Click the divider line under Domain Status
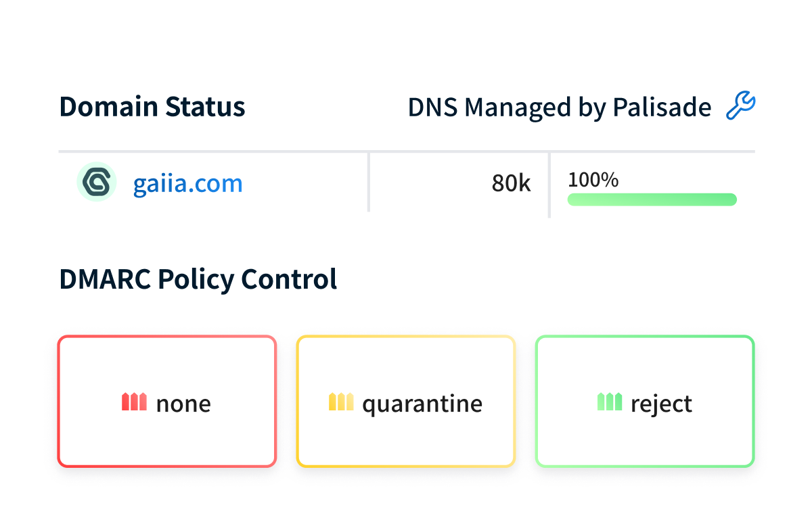This screenshot has height=526, width=812. (x=406, y=151)
